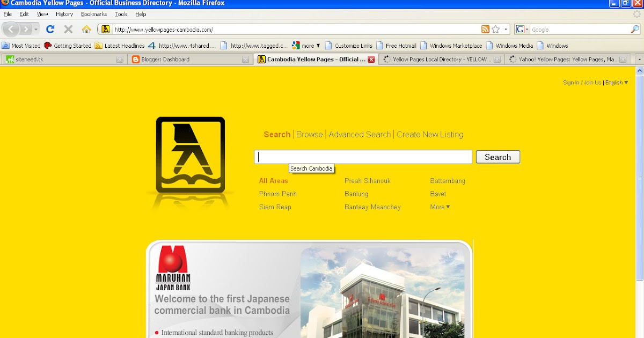Click the magnifier icon in Google search box
The height and width of the screenshot is (338, 644).
[635, 30]
